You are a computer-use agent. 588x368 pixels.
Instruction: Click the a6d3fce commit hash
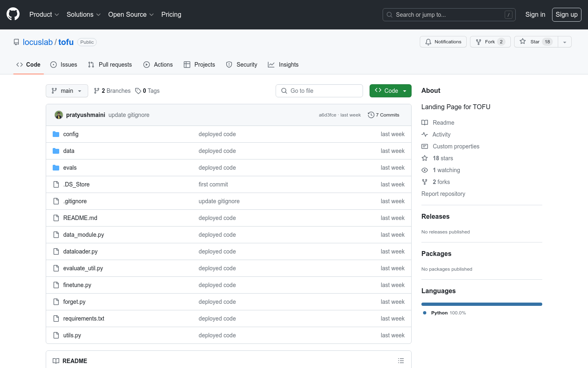click(x=327, y=115)
